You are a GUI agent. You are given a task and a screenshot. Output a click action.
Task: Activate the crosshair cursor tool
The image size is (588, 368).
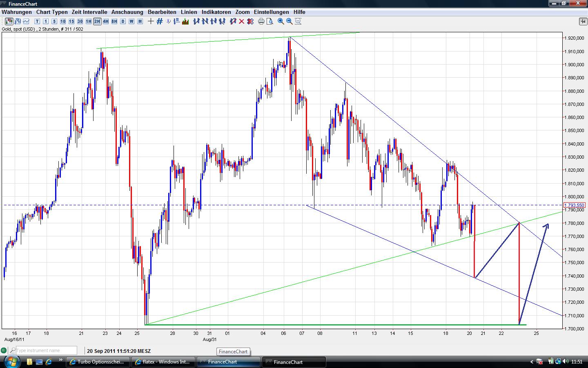[x=151, y=21]
